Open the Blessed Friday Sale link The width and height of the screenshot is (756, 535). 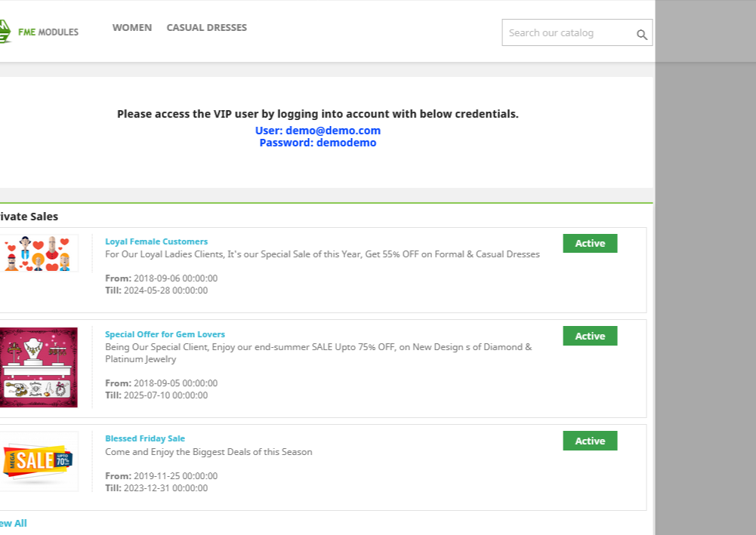(x=145, y=438)
